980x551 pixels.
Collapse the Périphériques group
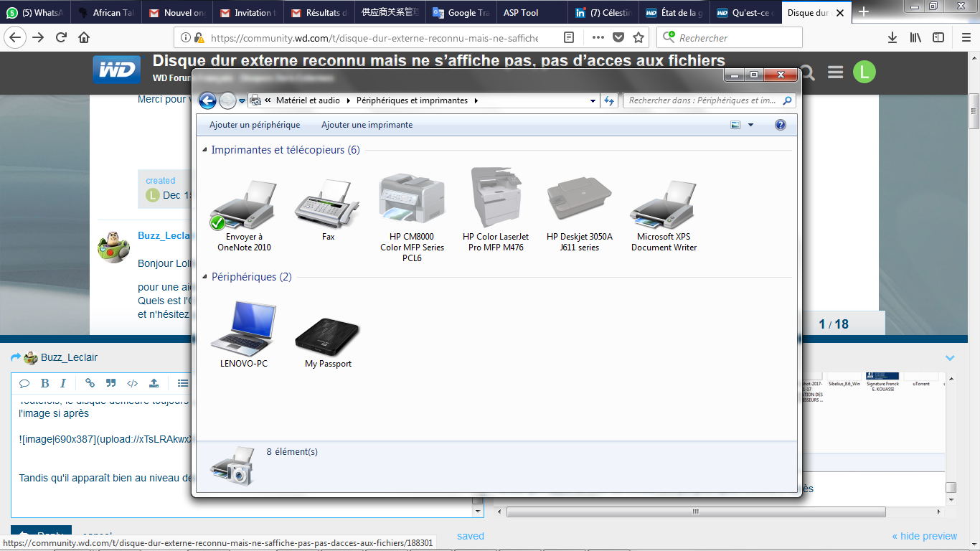205,277
